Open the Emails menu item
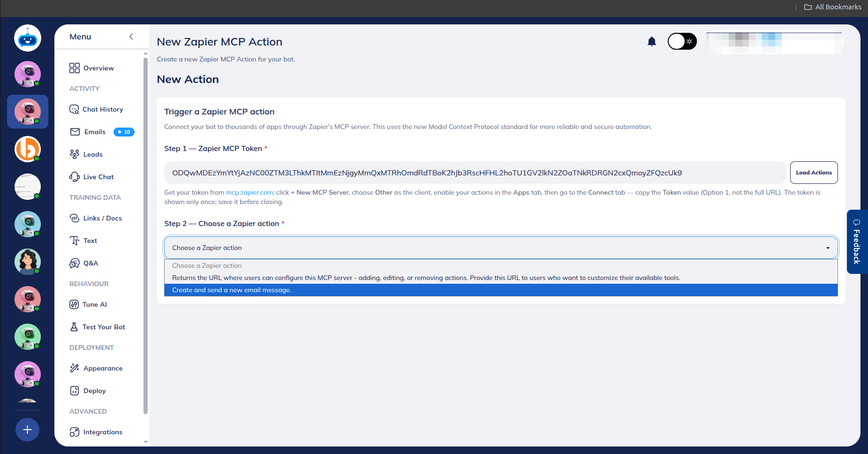Image resolution: width=868 pixels, height=454 pixels. point(95,132)
